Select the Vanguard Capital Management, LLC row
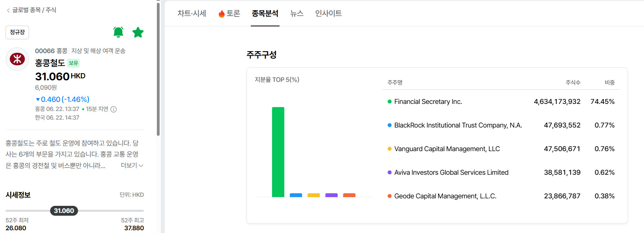 501,149
